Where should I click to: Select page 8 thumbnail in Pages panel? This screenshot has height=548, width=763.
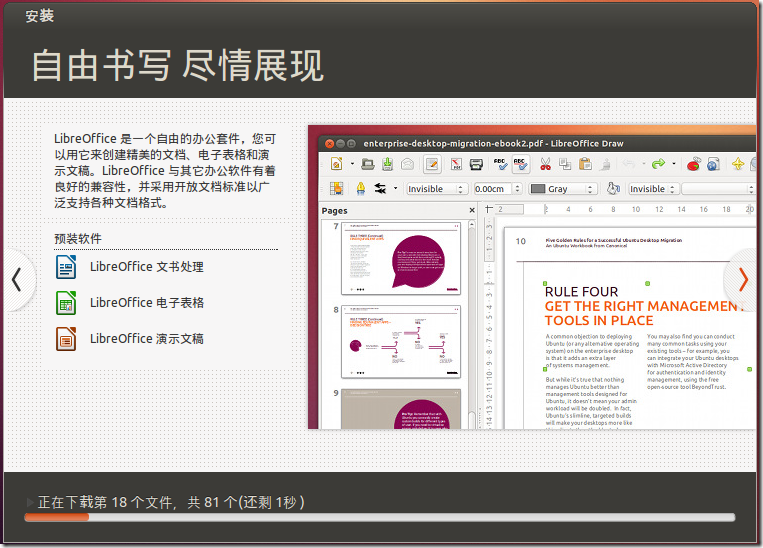pyautogui.click(x=401, y=342)
